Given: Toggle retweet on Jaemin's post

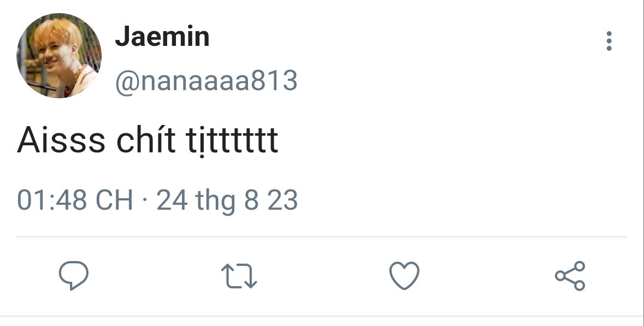Looking at the screenshot, I should (x=239, y=276).
